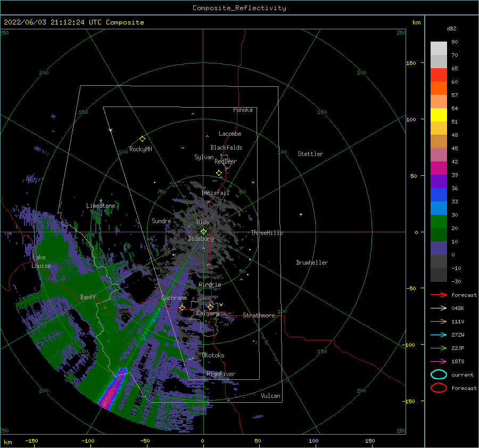Click the Strathmore label
Screen dimensions: 479x448
(259, 315)
